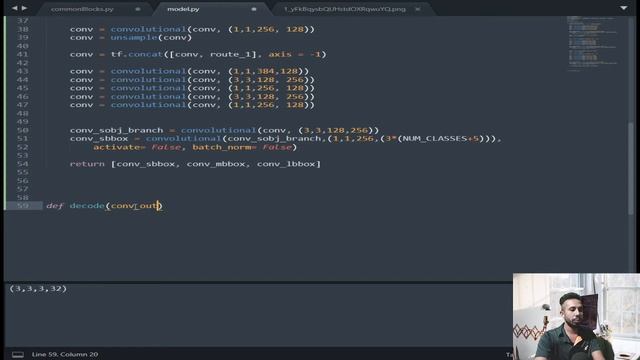
Task: Open the tab list dropdown arrow
Action: click(x=624, y=8)
